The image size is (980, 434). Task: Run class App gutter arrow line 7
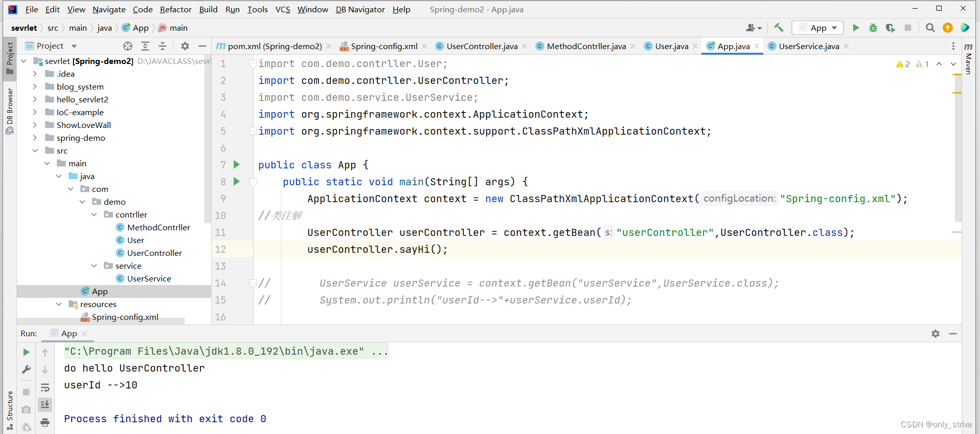[x=237, y=164]
